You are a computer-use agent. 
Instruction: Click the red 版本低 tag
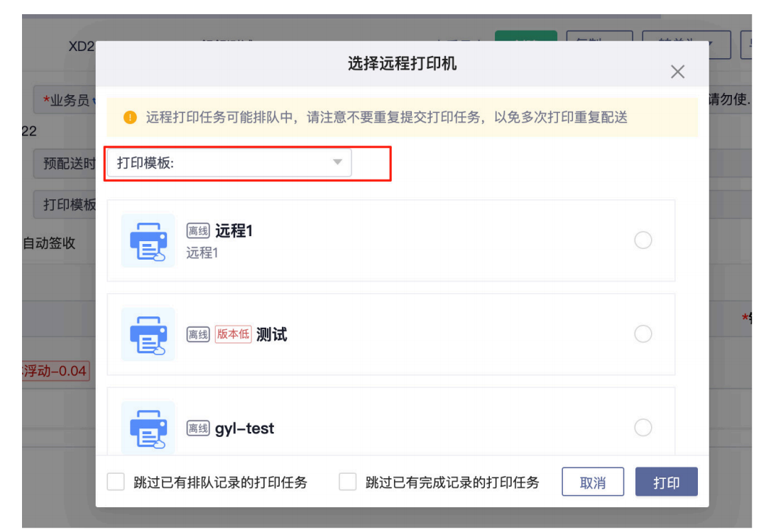[x=233, y=334]
